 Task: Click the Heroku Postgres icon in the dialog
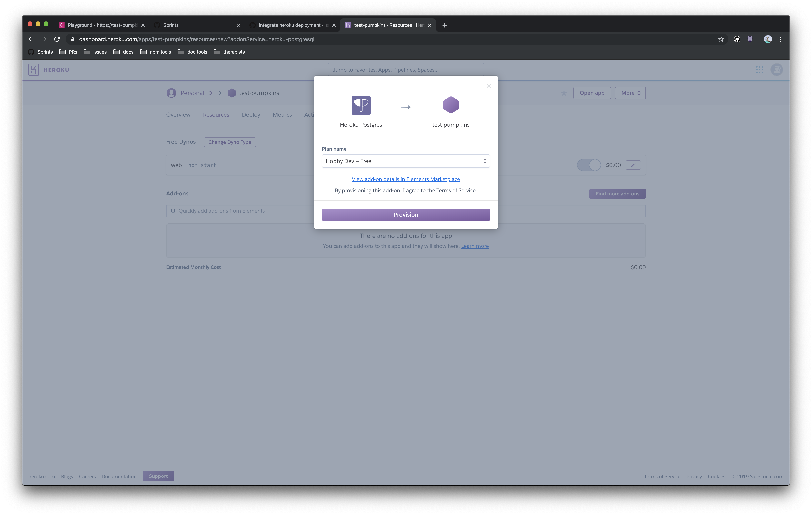point(361,105)
